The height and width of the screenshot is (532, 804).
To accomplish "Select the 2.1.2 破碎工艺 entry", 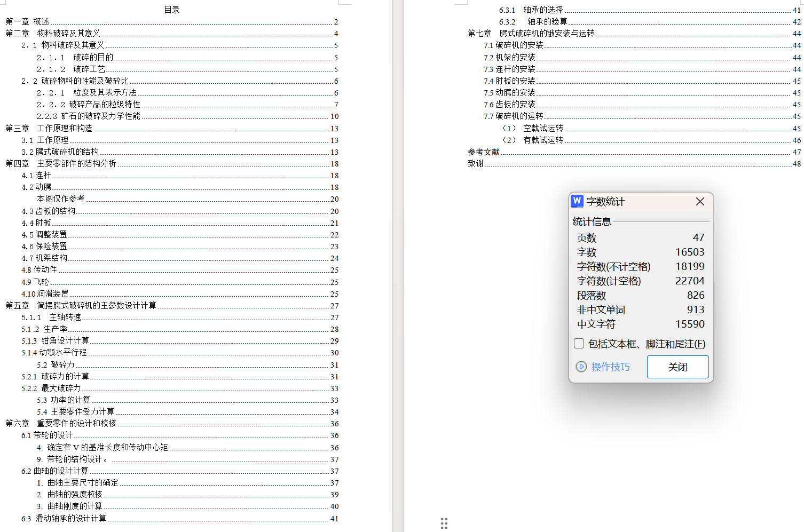I will (187, 69).
